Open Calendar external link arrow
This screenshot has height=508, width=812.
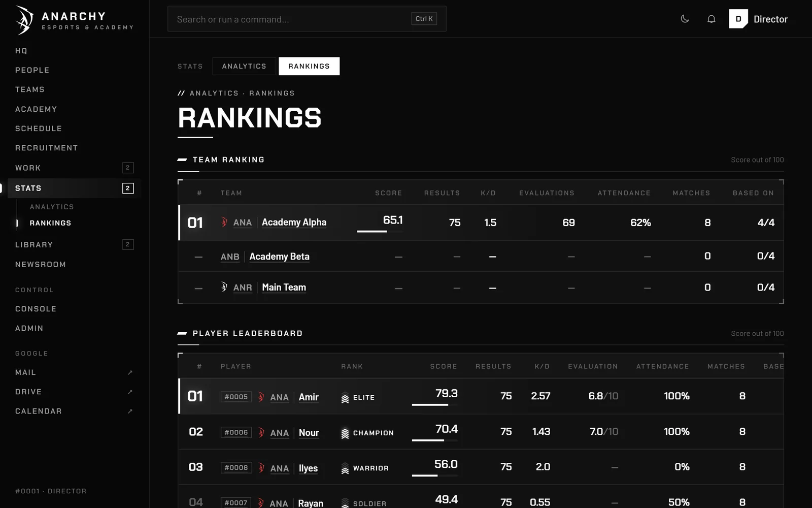click(130, 411)
